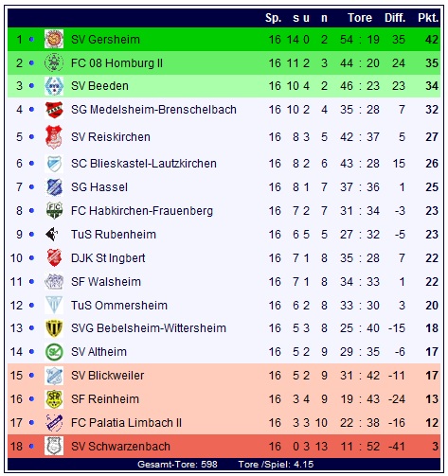Click the FC 08 Homburg II crest

click(x=54, y=62)
